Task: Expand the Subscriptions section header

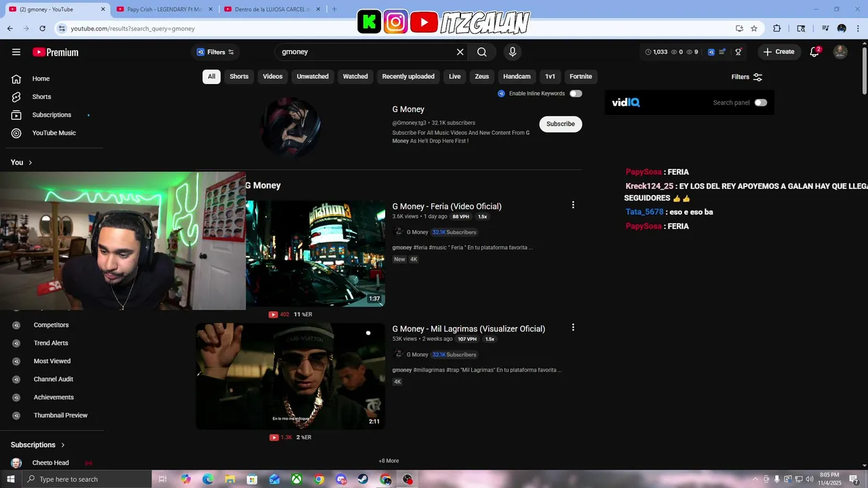Action: [38, 445]
